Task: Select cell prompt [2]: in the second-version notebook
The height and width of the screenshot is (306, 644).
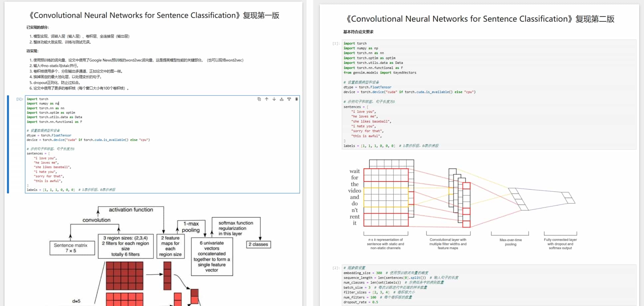Action: [x=336, y=268]
